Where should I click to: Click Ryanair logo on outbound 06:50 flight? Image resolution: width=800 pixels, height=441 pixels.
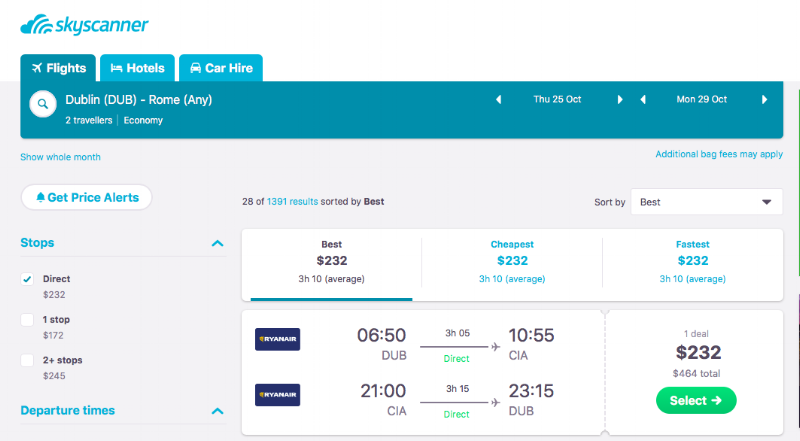click(278, 339)
